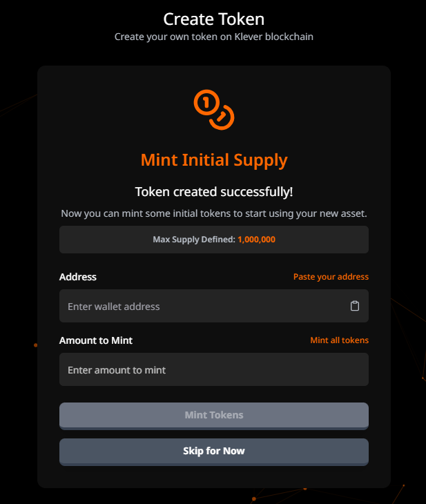Click the lower-right coin of the coins icon
The width and height of the screenshot is (426, 504).
click(223, 117)
